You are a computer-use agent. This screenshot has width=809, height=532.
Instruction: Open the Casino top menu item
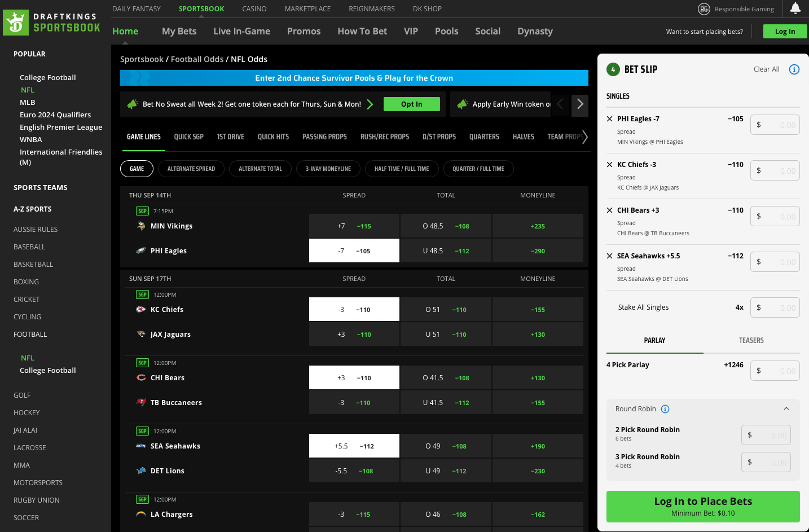click(x=254, y=9)
